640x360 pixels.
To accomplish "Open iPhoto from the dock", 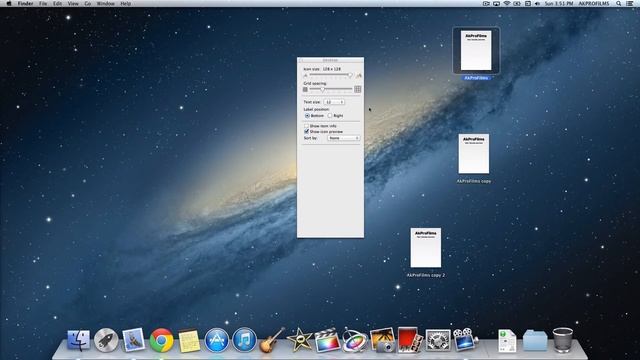I will 382,340.
